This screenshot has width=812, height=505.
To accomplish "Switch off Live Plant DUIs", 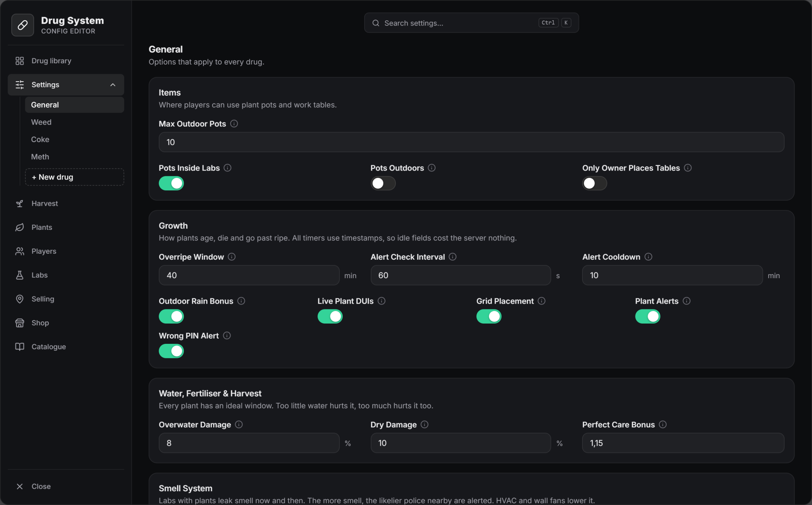I will point(330,316).
